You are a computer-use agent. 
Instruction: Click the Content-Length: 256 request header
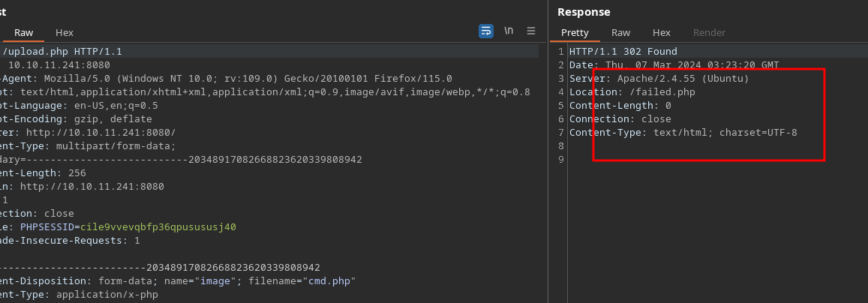pyautogui.click(x=45, y=173)
